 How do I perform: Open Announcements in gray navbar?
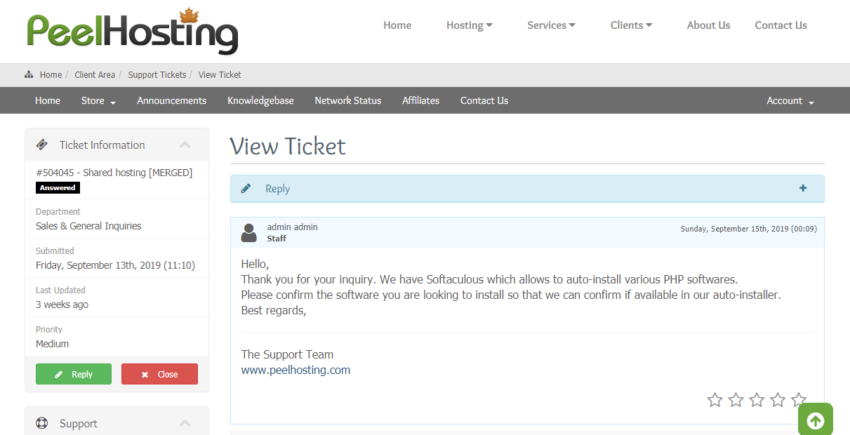(x=171, y=100)
